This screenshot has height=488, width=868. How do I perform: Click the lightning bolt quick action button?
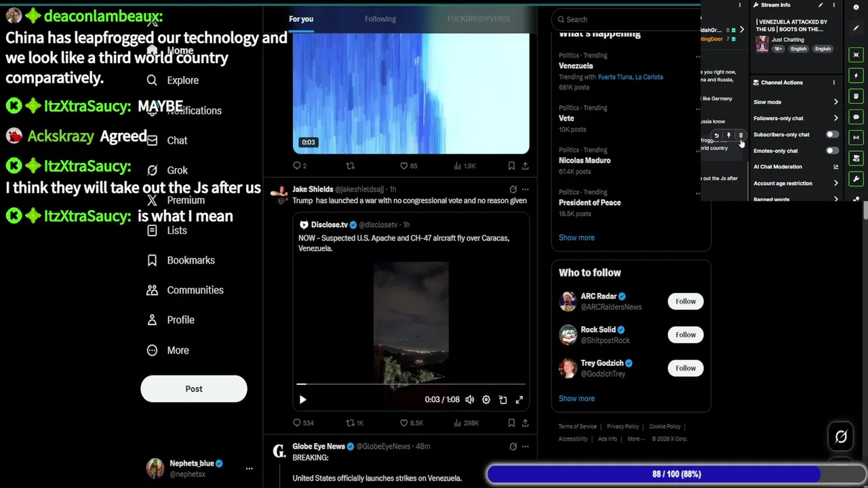pyautogui.click(x=856, y=75)
